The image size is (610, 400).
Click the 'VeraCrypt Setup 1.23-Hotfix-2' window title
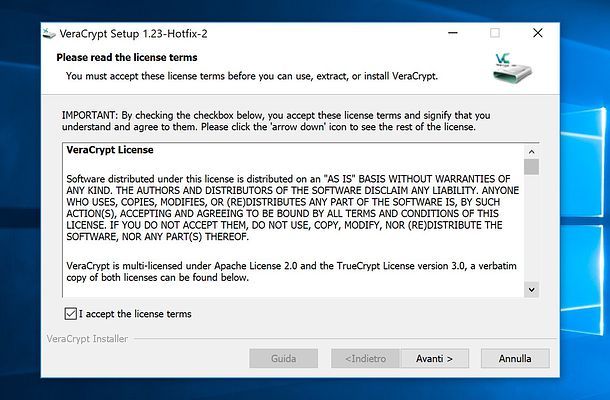pos(133,34)
